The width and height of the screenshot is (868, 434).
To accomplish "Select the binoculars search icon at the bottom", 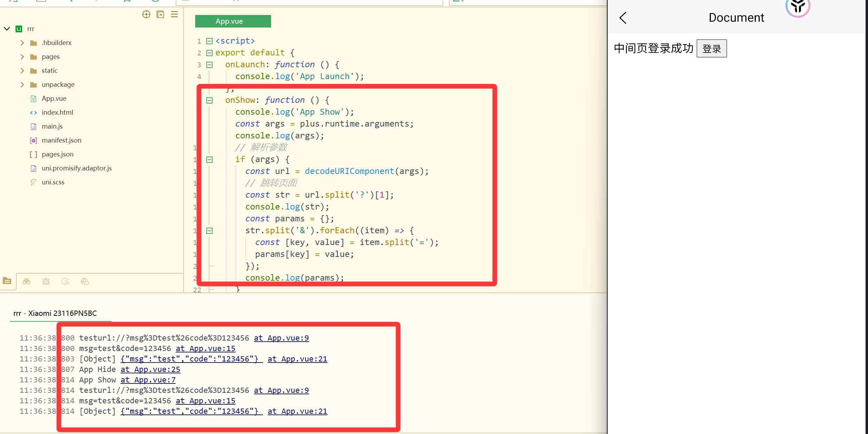I will point(26,281).
